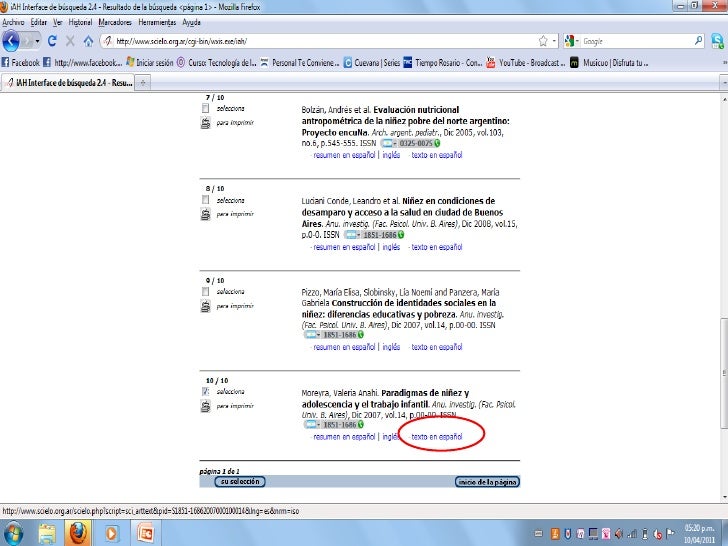Uncheck the selecciona box for result 10 / 10
728x546 pixels.
coord(205,391)
